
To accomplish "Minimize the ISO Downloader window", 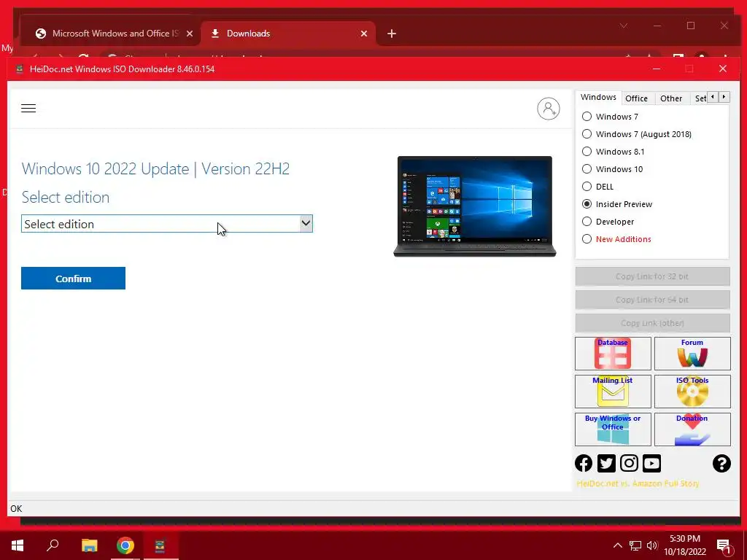I will 657,69.
